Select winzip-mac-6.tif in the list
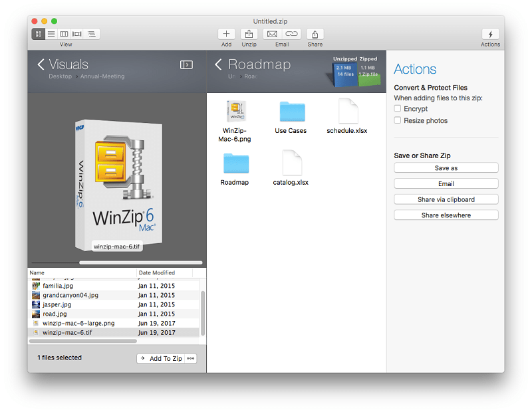Screen dimensions: 532x412 point(114,332)
